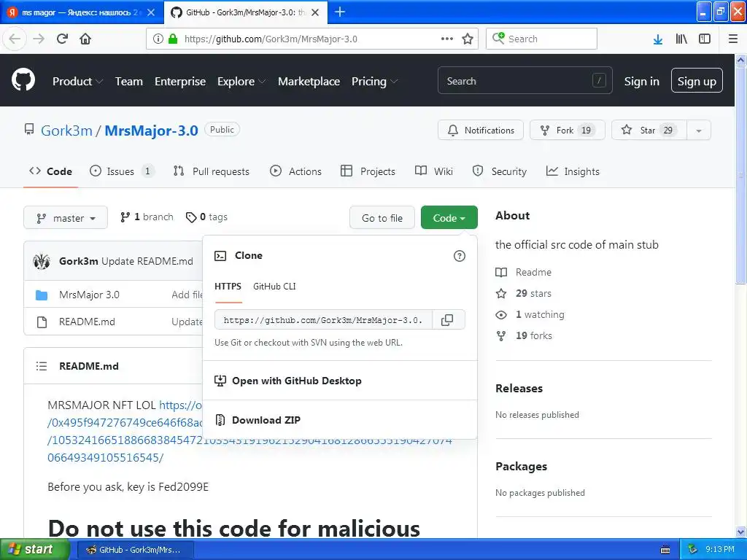
Task: Expand the Explore menu
Action: pos(241,82)
